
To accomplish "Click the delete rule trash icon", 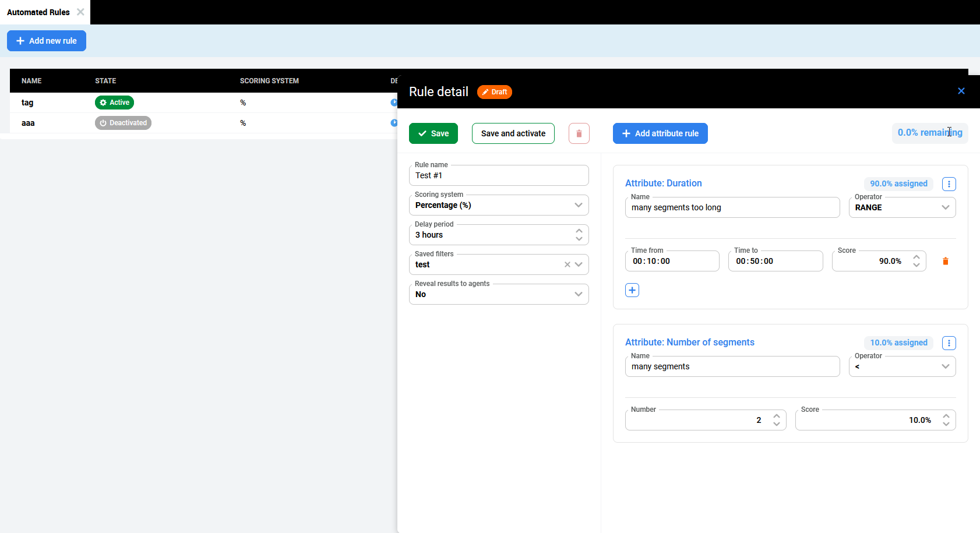I will 579,133.
